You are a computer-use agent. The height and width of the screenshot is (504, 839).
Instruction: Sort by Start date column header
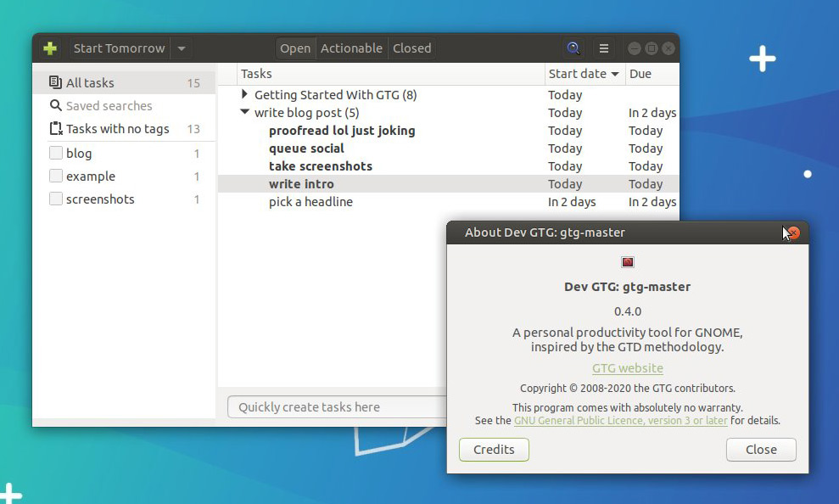(x=584, y=74)
